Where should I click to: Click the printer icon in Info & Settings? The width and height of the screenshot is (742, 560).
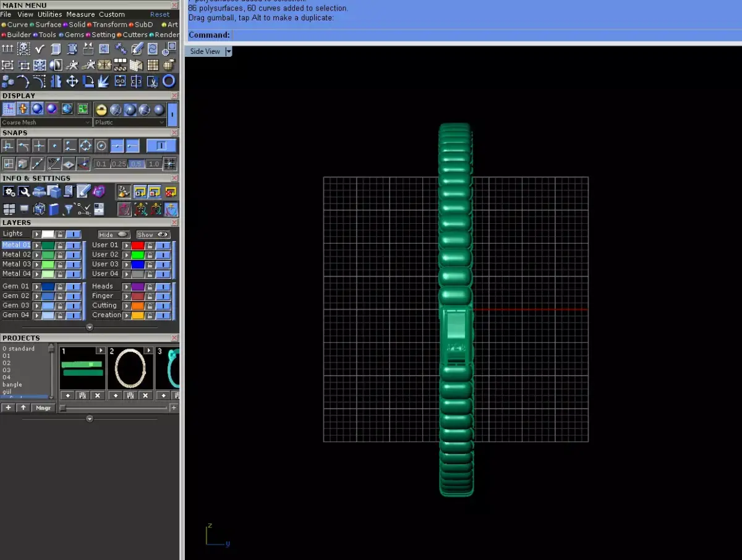point(39,192)
